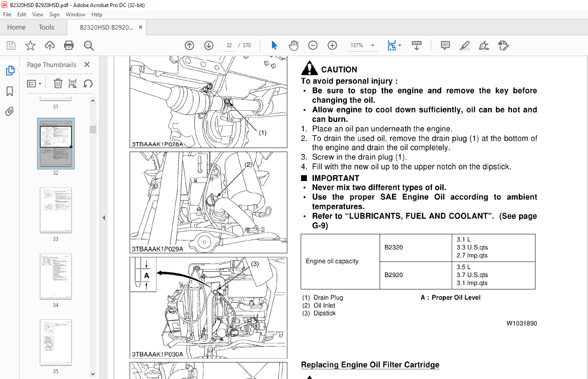
Task: Add a comment sticky note icon
Action: (445, 45)
